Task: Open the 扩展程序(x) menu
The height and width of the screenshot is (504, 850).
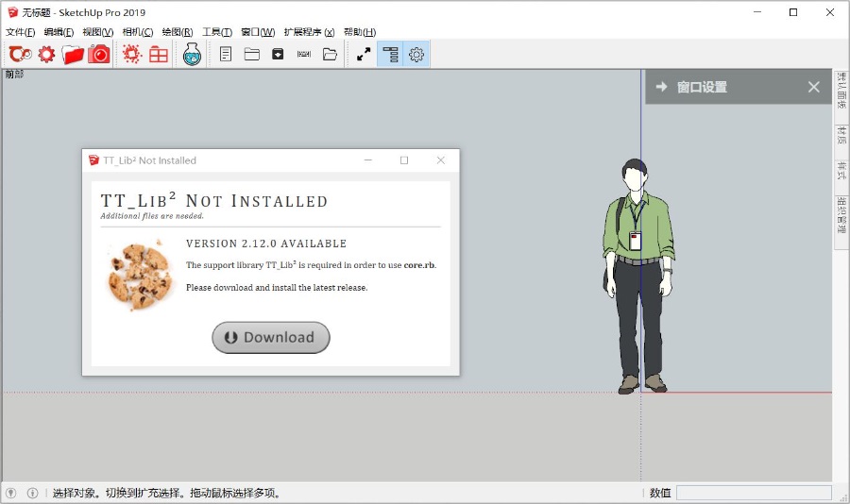Action: [310, 32]
